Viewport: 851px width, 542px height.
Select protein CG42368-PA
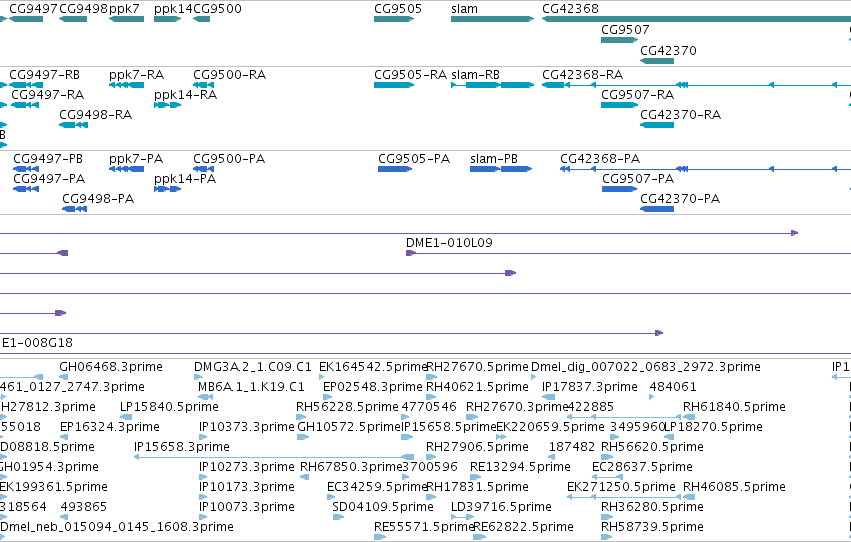click(706, 169)
